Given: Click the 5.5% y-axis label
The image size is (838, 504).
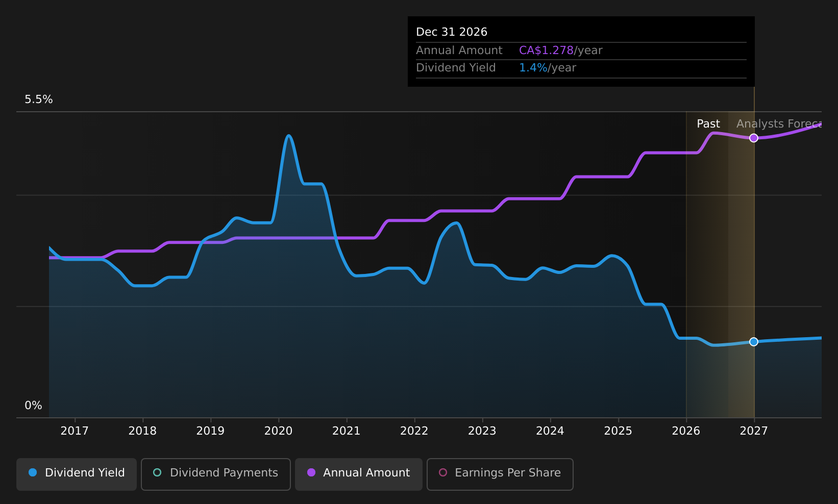Looking at the screenshot, I should pyautogui.click(x=39, y=99).
